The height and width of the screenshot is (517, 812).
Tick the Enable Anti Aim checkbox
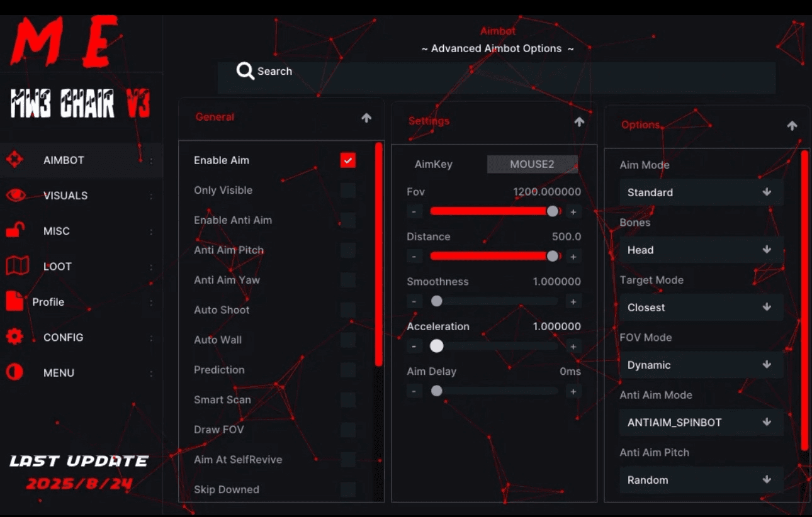[x=348, y=220]
